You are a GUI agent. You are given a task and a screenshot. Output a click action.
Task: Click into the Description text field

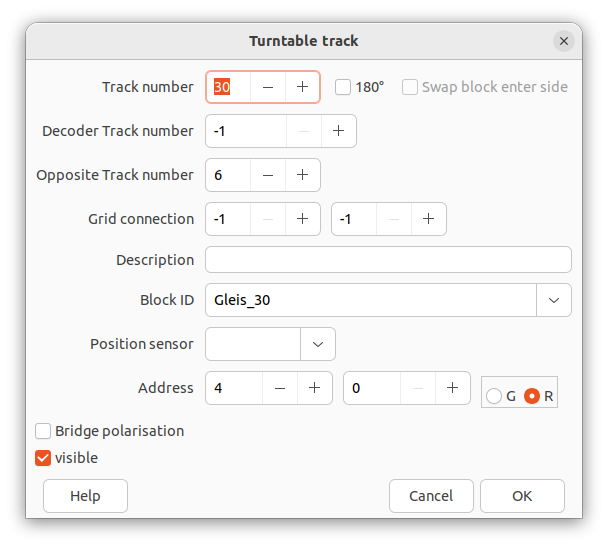pyautogui.click(x=388, y=260)
